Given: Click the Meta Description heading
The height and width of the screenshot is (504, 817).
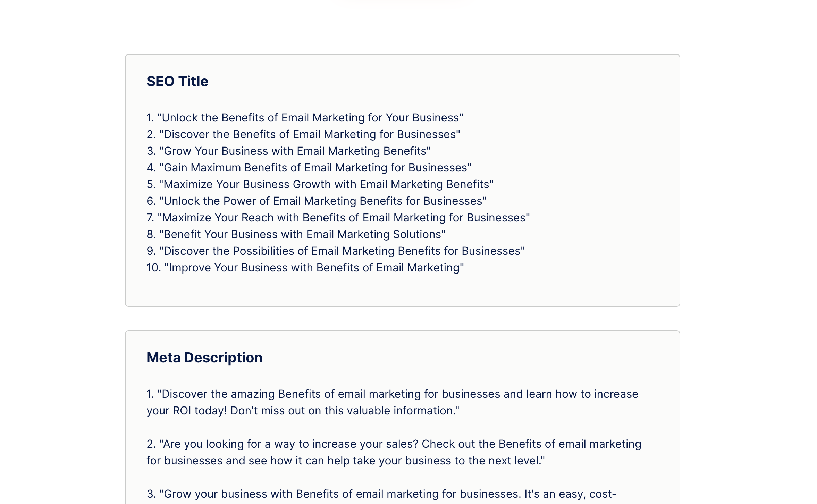Looking at the screenshot, I should (x=204, y=358).
